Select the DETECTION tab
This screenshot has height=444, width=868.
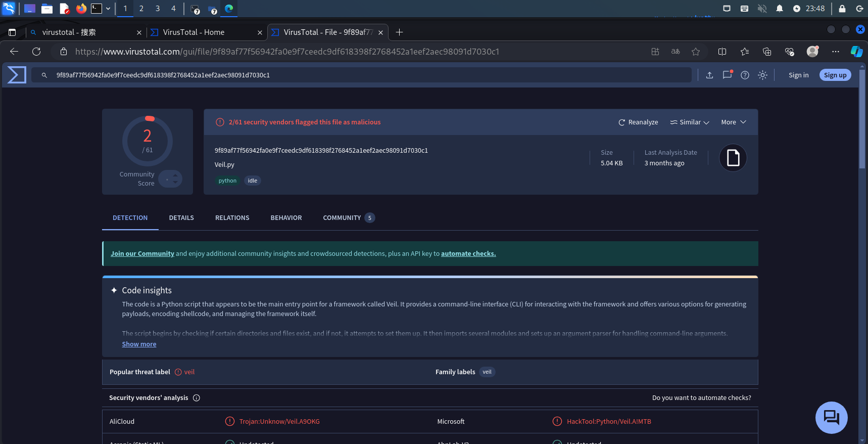coord(130,218)
